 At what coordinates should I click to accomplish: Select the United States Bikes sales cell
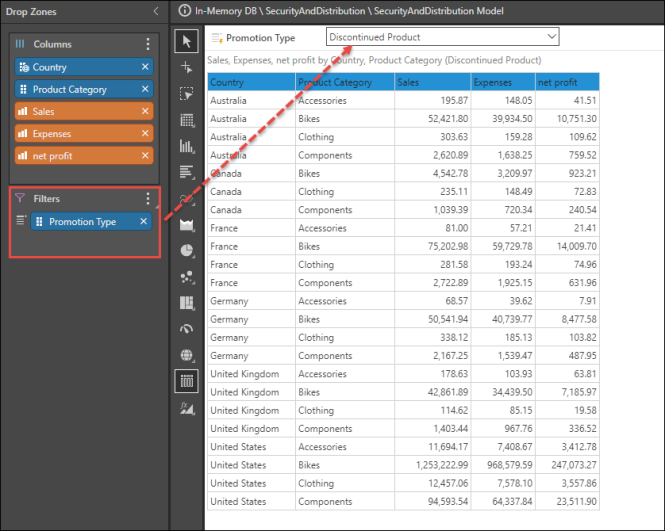[432, 465]
